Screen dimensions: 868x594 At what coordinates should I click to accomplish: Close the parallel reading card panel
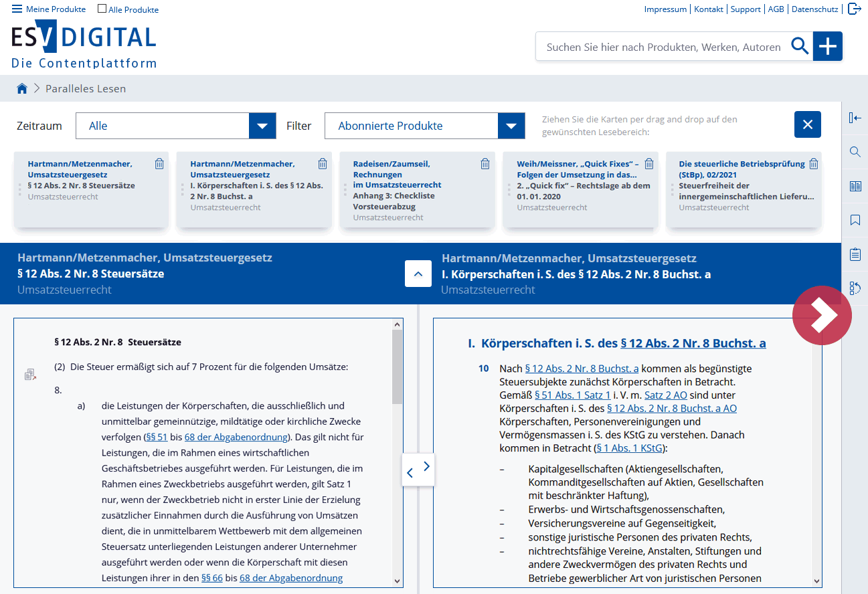click(808, 124)
